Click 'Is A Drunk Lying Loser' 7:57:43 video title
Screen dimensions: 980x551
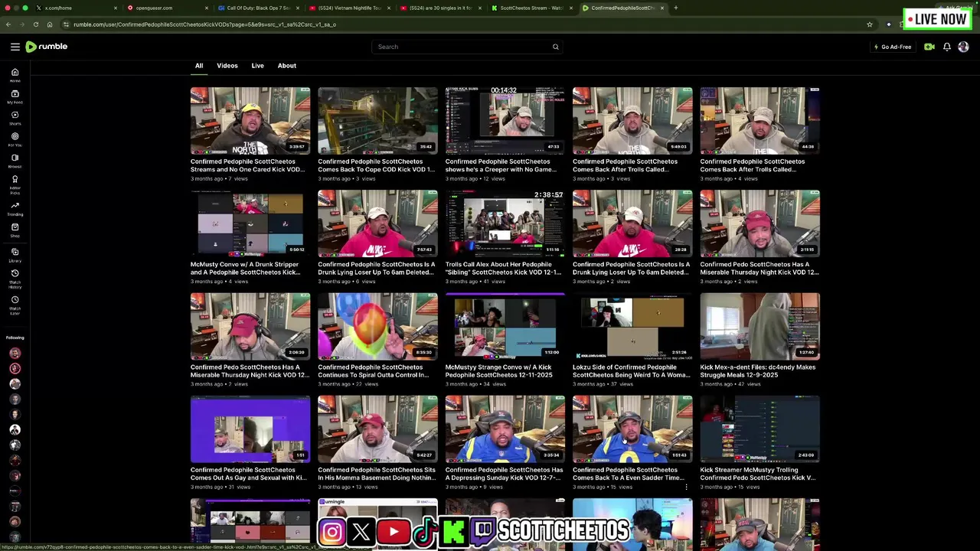tap(377, 268)
